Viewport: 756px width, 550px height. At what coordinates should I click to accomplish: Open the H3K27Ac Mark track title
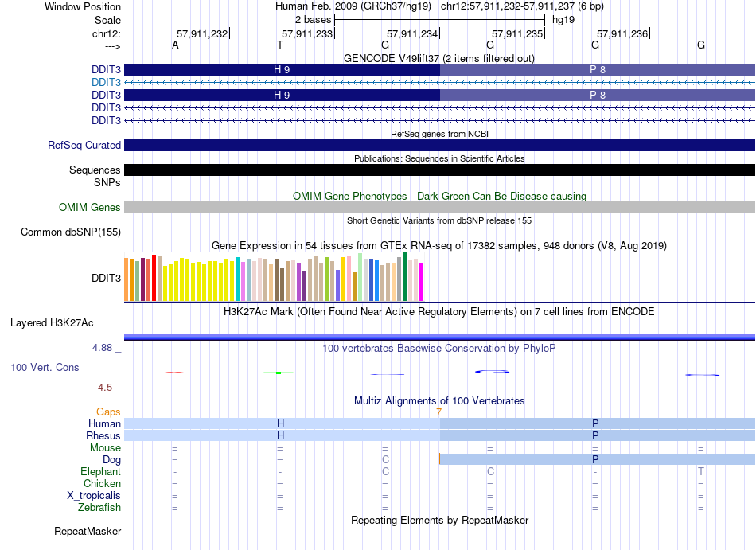pyautogui.click(x=439, y=311)
